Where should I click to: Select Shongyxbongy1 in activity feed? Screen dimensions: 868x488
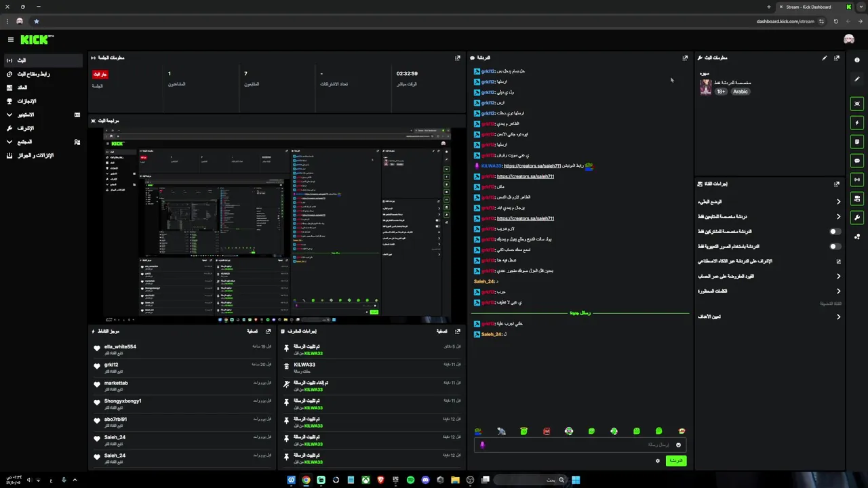click(x=123, y=401)
